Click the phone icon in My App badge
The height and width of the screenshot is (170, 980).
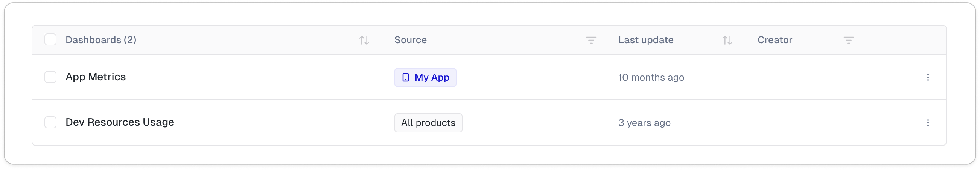pyautogui.click(x=406, y=77)
